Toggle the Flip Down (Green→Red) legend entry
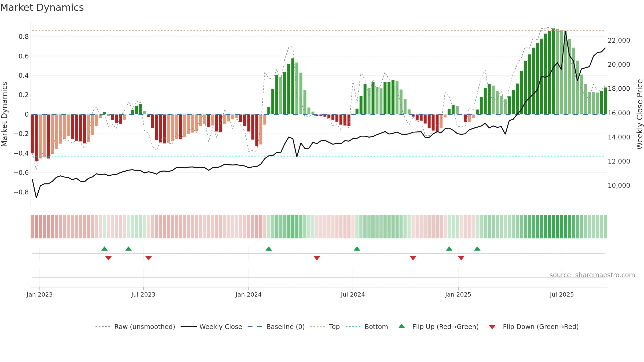This screenshot has width=644, height=362. pos(533,327)
